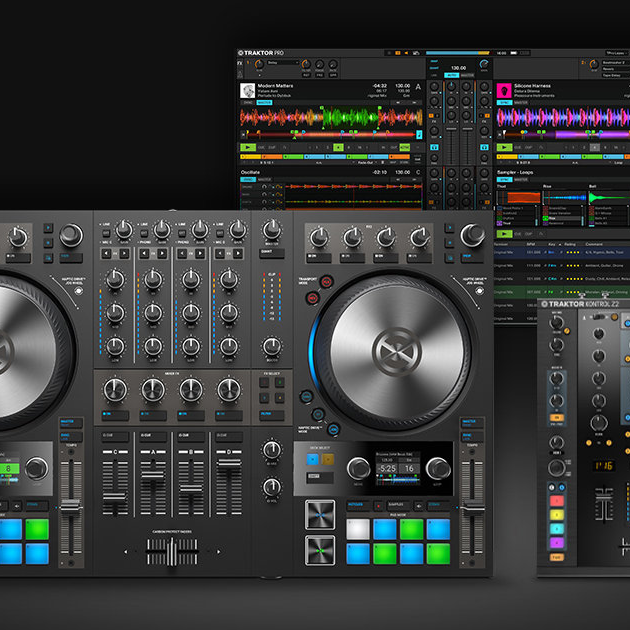Click the Oscillate deck title
Viewport: 630px width, 630px height.
coord(250,172)
